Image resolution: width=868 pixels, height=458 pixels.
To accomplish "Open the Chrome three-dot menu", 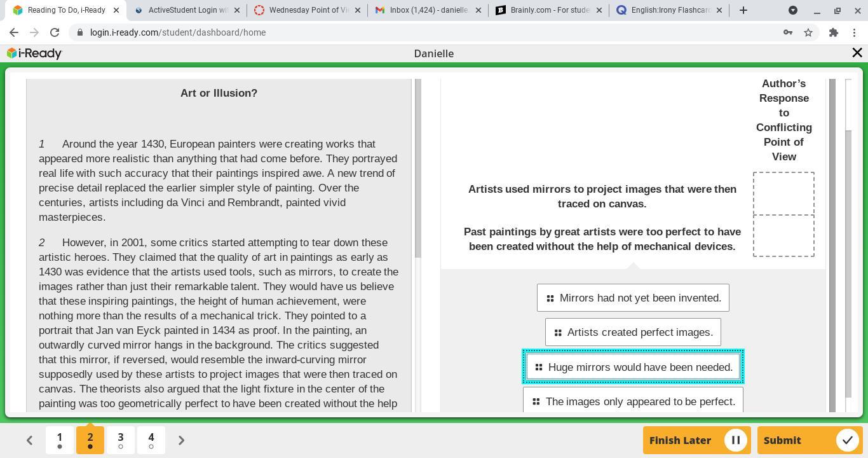I will click(x=854, y=32).
